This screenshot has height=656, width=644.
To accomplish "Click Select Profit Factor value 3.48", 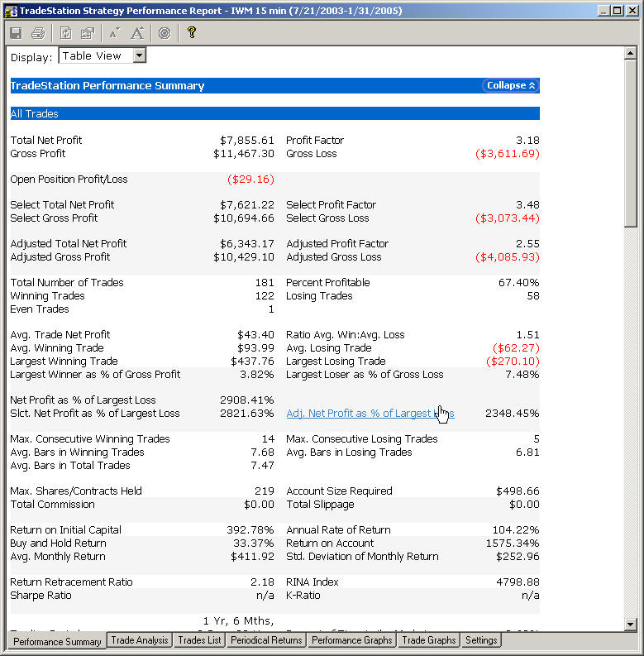I will [527, 204].
